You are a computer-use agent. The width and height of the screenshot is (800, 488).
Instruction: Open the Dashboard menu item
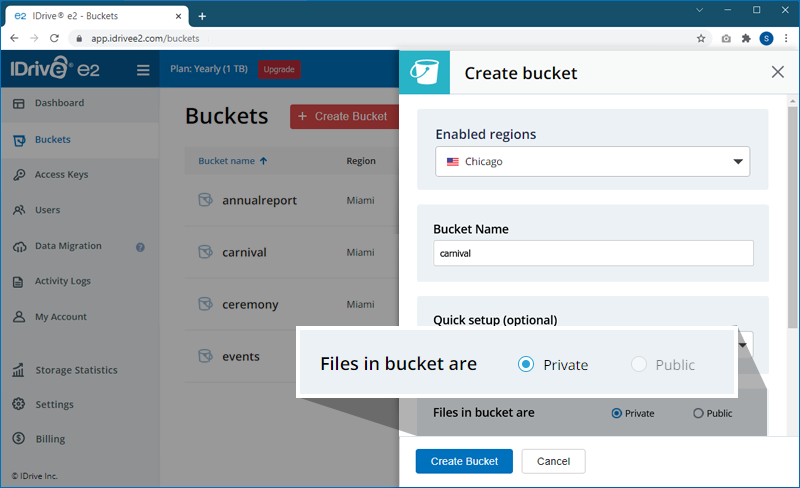(59, 103)
